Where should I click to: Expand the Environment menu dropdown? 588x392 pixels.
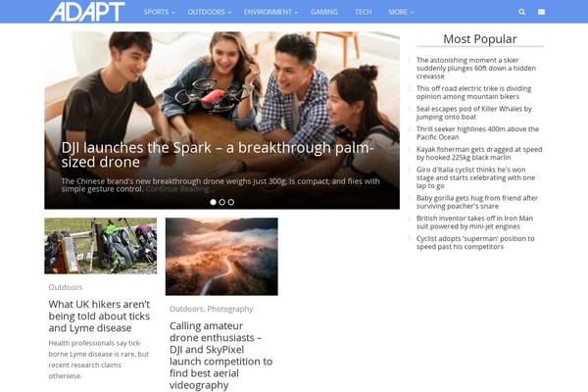270,12
